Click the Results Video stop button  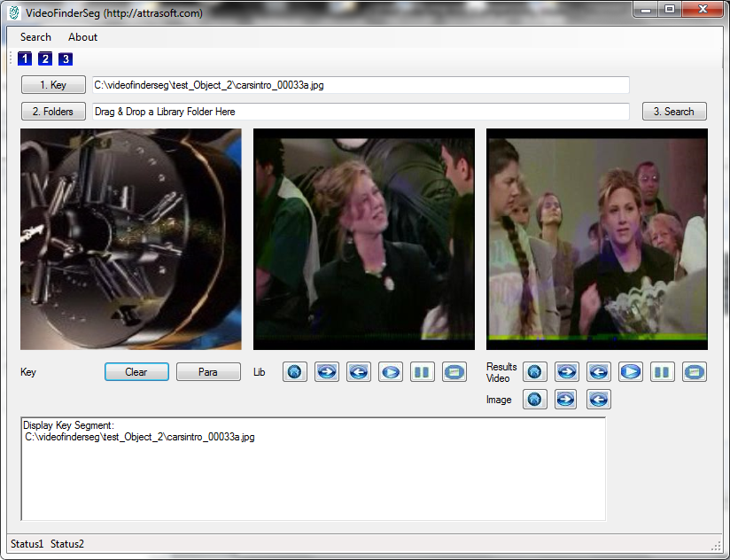(695, 372)
